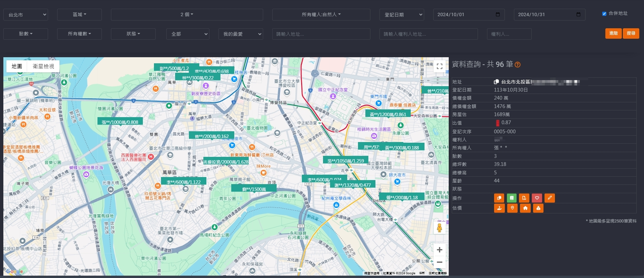Open the 台北市 city dropdown
This screenshot has height=278, width=644.
(26, 15)
